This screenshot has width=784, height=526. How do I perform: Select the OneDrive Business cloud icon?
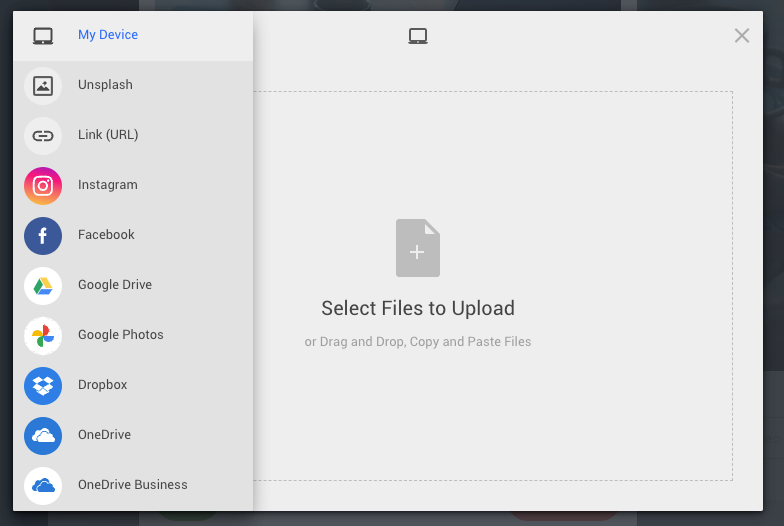tap(43, 485)
